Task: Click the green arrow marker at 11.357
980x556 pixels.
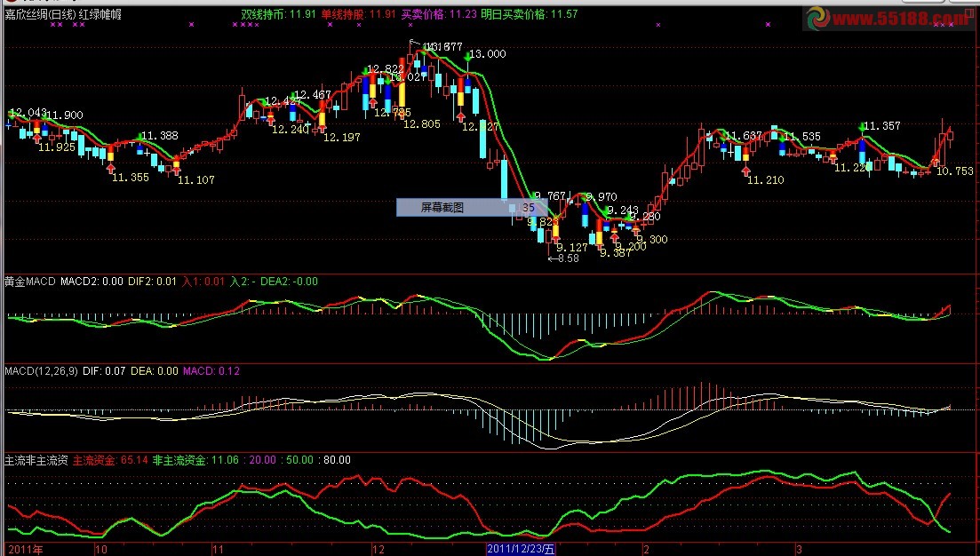Action: click(863, 127)
